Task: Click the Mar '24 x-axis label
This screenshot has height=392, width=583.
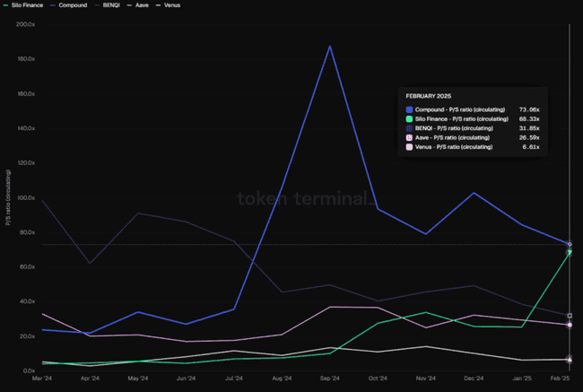Action: tap(41, 379)
